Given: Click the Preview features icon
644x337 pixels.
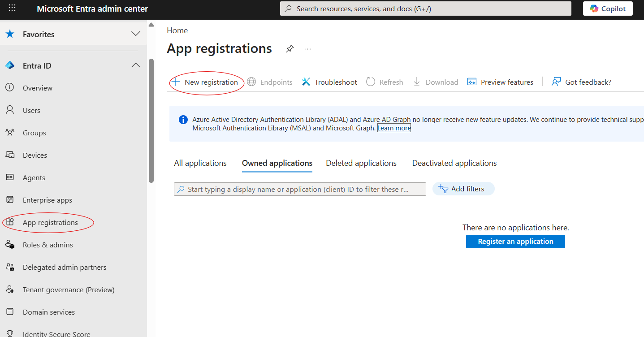Looking at the screenshot, I should [x=472, y=82].
